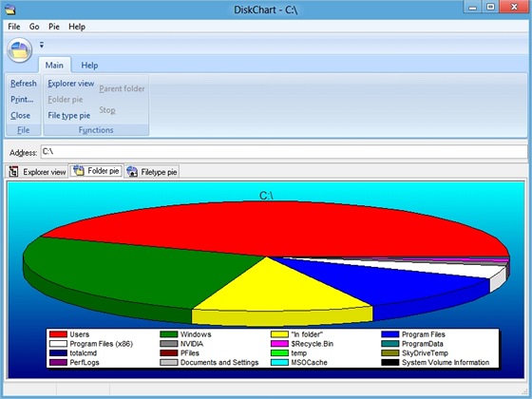Click Close in the File group
Screen dimensions: 532x399
click(x=20, y=115)
